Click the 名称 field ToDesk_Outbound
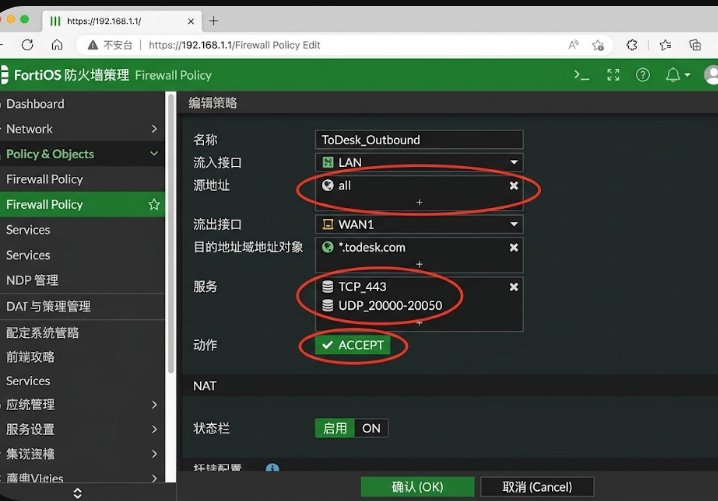The image size is (718, 501). 419,140
